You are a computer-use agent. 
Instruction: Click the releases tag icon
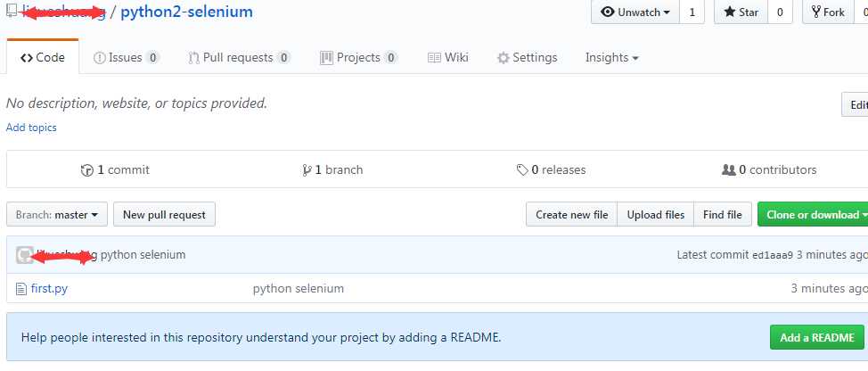[x=522, y=170]
